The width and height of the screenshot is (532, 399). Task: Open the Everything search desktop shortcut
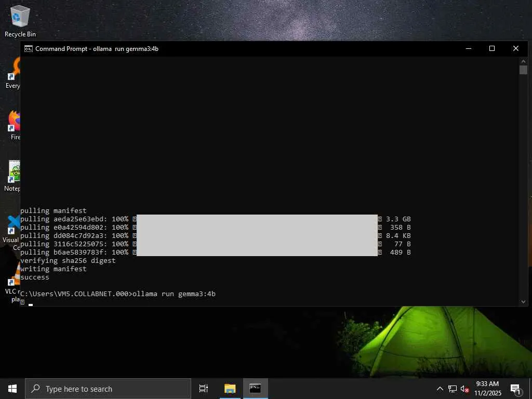click(13, 73)
